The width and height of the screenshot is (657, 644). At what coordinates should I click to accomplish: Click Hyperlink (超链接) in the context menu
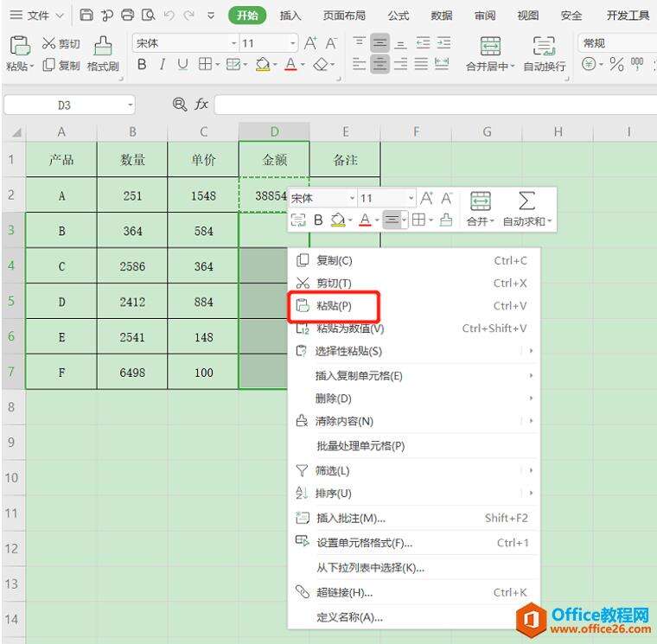(344, 592)
